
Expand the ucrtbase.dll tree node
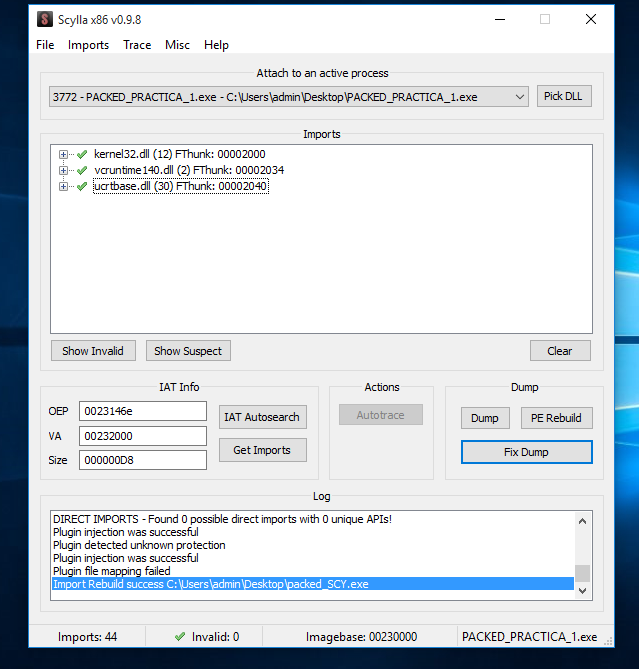[64, 186]
